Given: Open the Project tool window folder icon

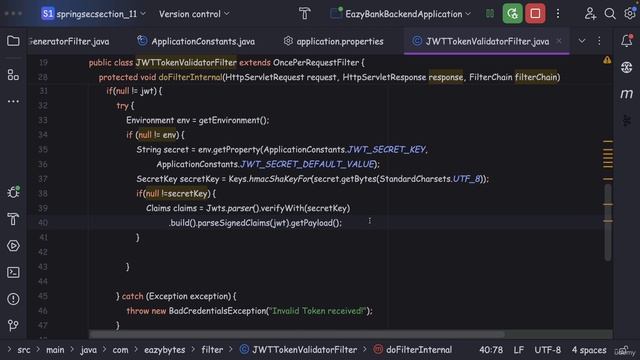Looking at the screenshot, I should pyautogui.click(x=13, y=41).
